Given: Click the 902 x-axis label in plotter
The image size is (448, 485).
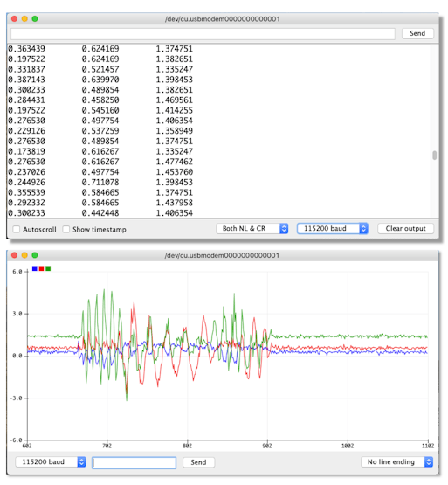Looking at the screenshot, I should pos(267,446).
